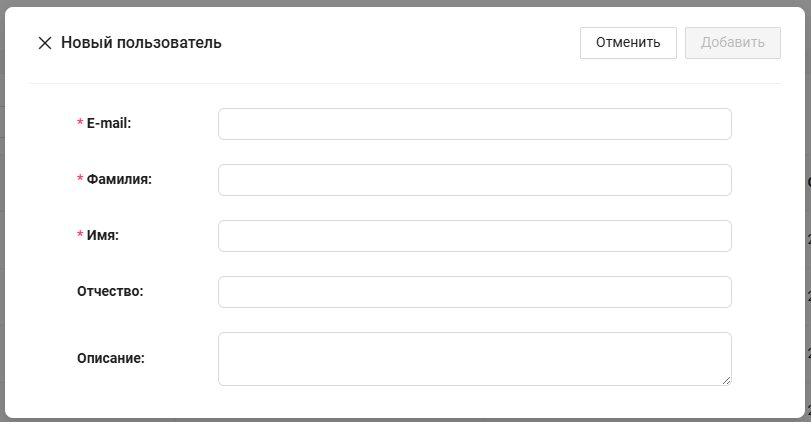811x422 pixels.
Task: Click the required asterisk beside Имя
Action: 80,235
